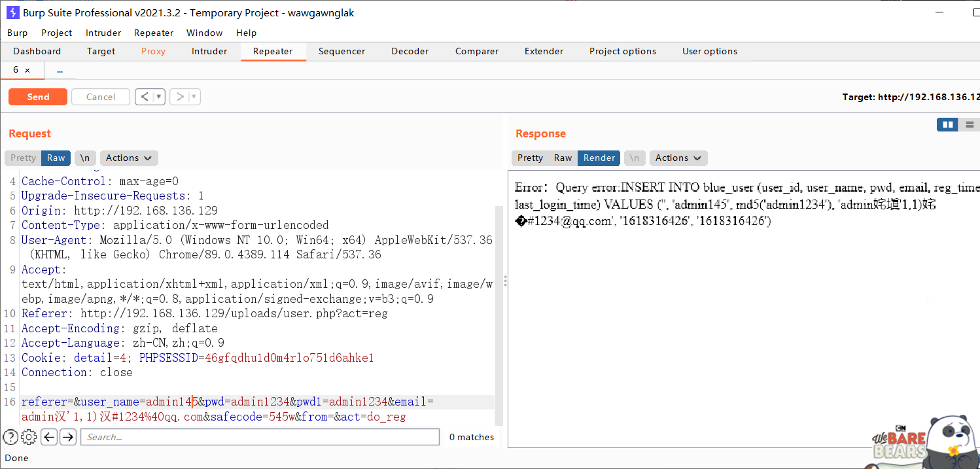Image resolution: width=980 pixels, height=469 pixels.
Task: Open the User options tab
Action: 710,51
